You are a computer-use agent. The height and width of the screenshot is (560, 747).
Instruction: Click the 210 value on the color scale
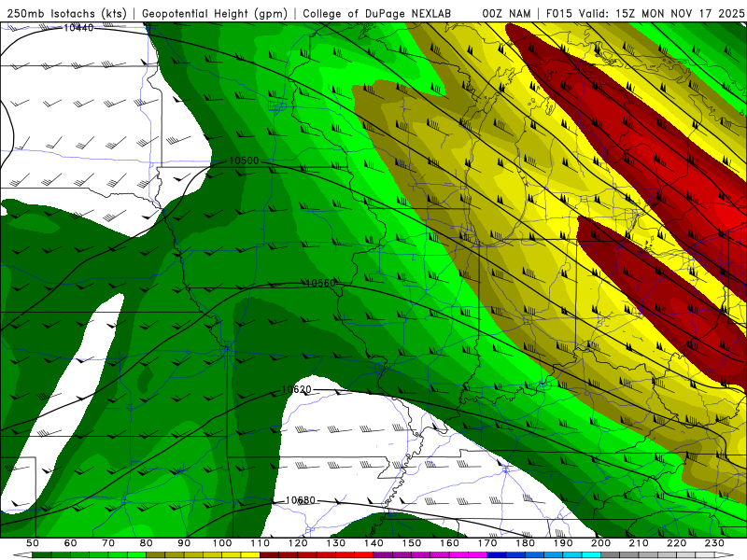click(639, 543)
